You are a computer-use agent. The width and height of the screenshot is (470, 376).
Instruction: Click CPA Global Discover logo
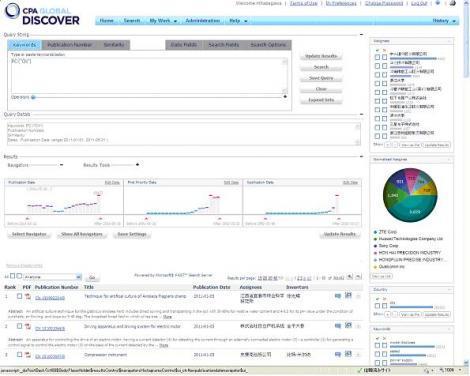coord(42,14)
